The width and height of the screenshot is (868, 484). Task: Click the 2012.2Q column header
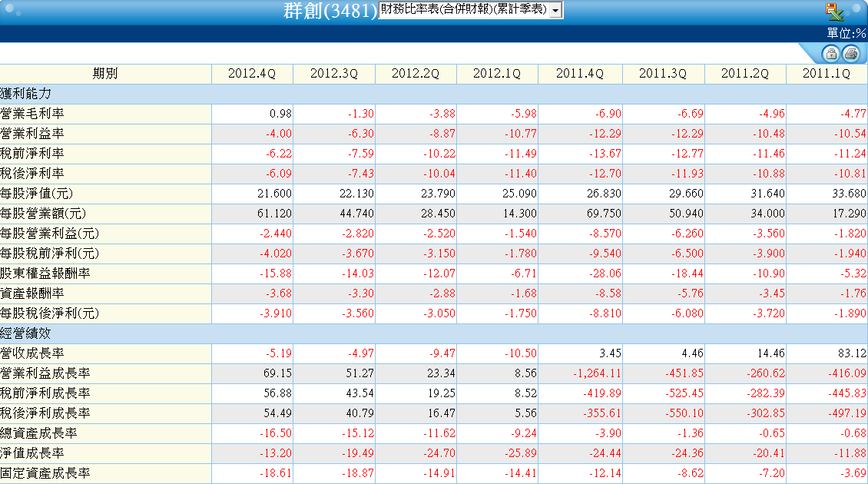pos(415,74)
